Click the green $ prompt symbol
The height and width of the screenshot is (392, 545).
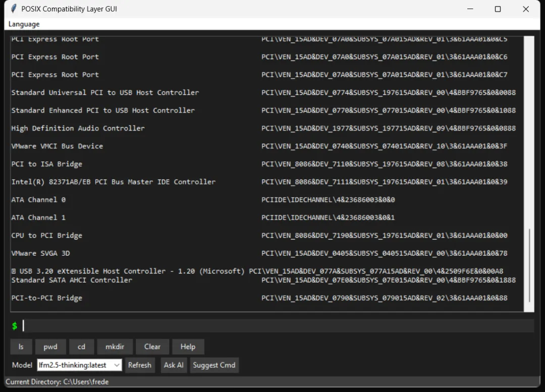15,325
